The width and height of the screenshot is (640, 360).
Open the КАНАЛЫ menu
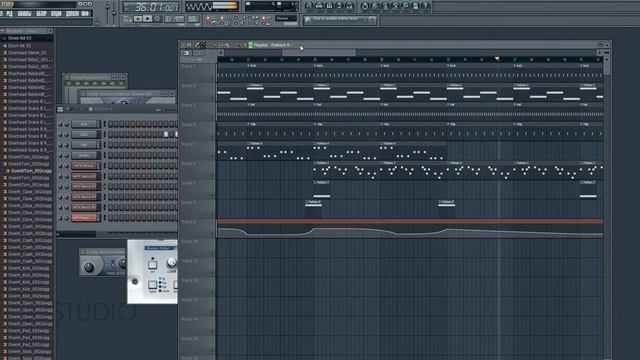(x=24, y=13)
